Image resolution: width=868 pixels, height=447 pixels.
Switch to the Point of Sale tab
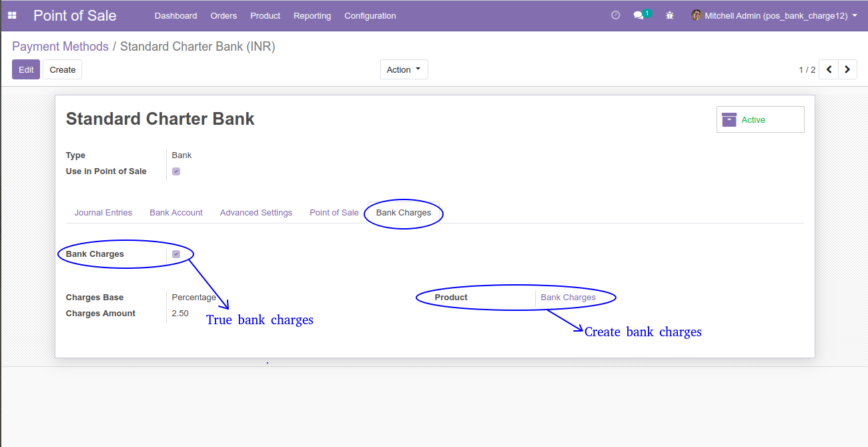[x=334, y=213]
